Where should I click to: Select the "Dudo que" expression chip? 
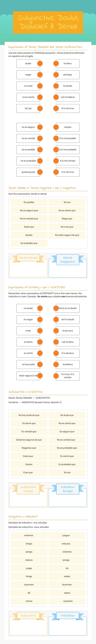point(29,227)
